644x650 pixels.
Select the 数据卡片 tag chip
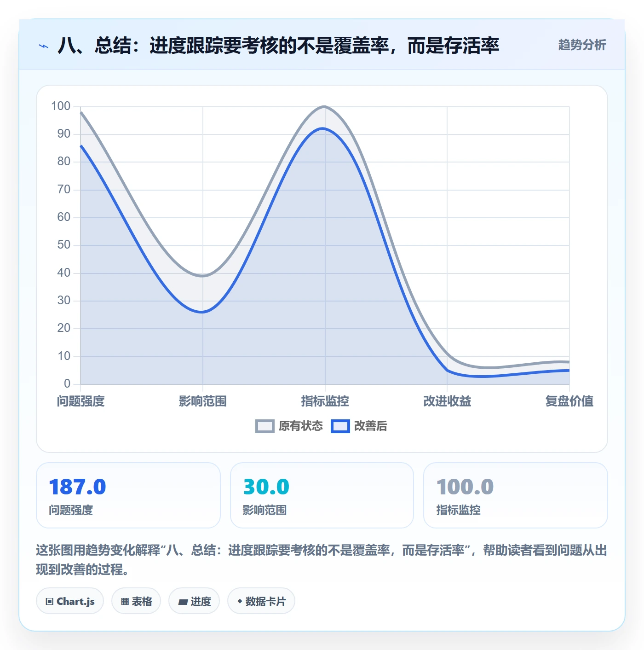click(x=261, y=601)
